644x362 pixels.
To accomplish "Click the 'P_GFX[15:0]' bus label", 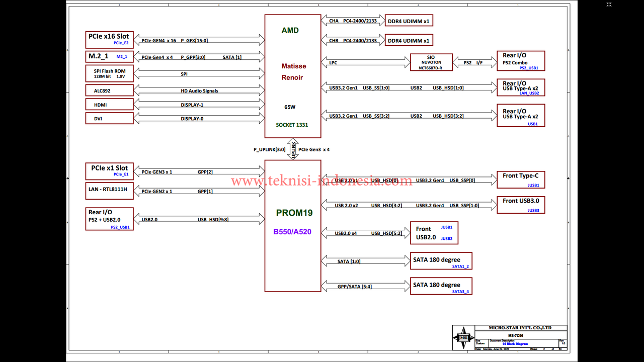I will coord(194,41).
